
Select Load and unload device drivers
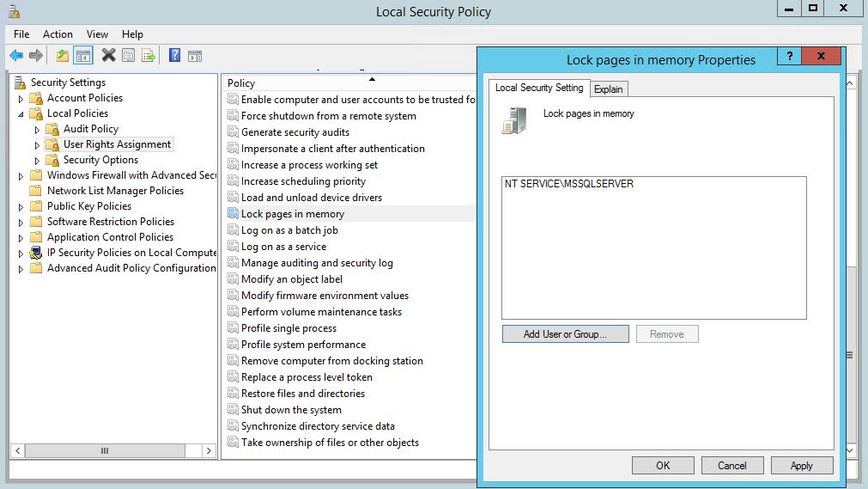coord(312,198)
